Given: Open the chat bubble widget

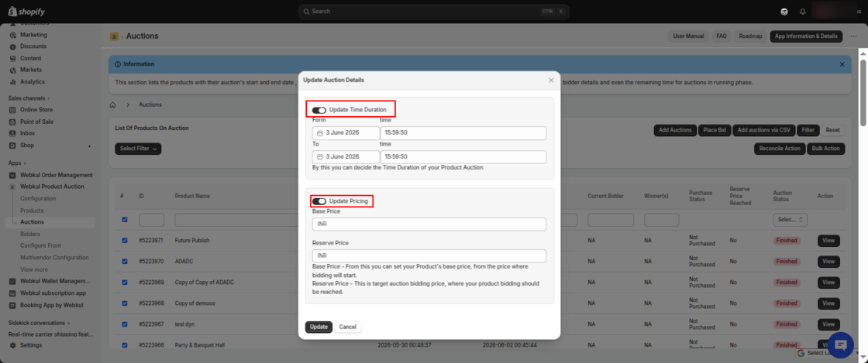Looking at the screenshot, I should pos(841,345).
